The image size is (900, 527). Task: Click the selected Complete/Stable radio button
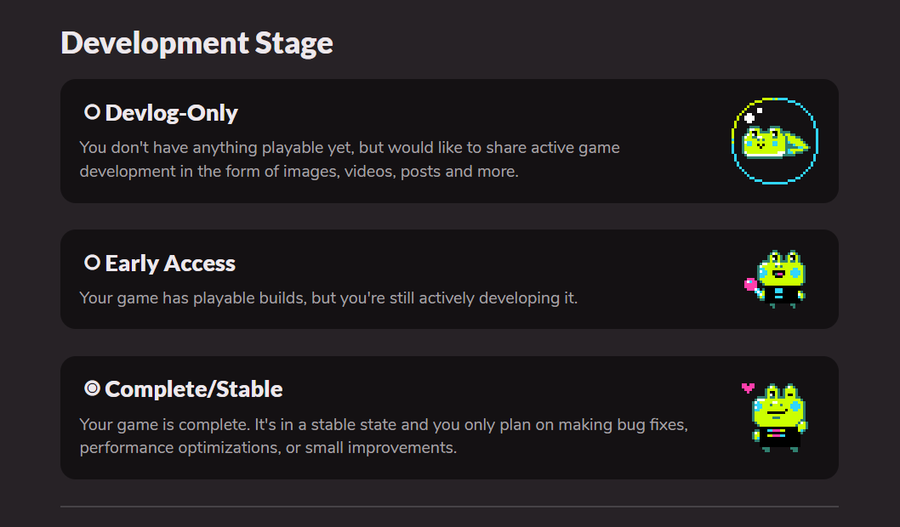[92, 388]
